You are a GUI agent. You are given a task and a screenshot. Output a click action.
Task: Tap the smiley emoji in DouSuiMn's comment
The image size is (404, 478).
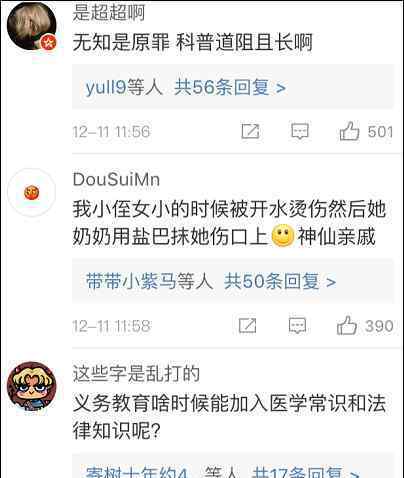pyautogui.click(x=283, y=236)
